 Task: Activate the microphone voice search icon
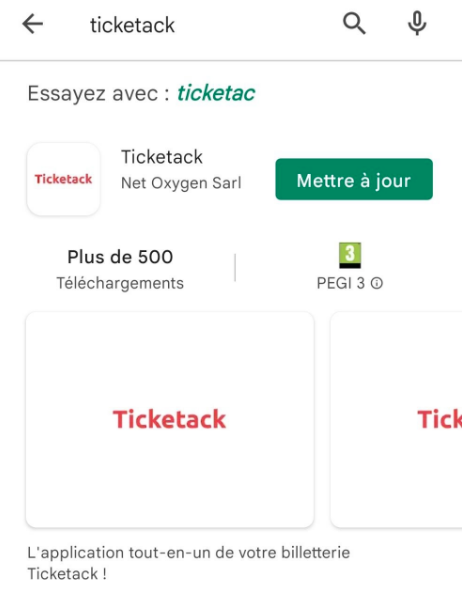point(417,24)
